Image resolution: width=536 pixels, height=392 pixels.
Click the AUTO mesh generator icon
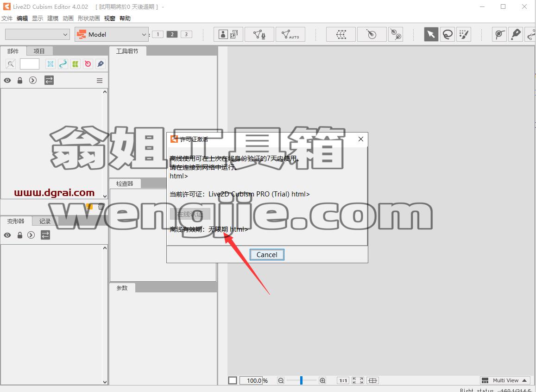[290, 34]
